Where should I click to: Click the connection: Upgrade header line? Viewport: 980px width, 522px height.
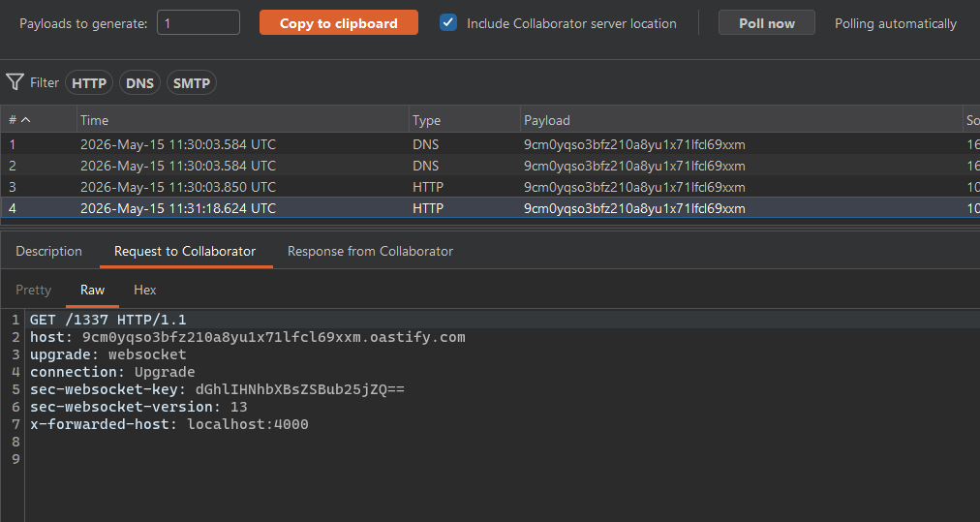pyautogui.click(x=112, y=373)
